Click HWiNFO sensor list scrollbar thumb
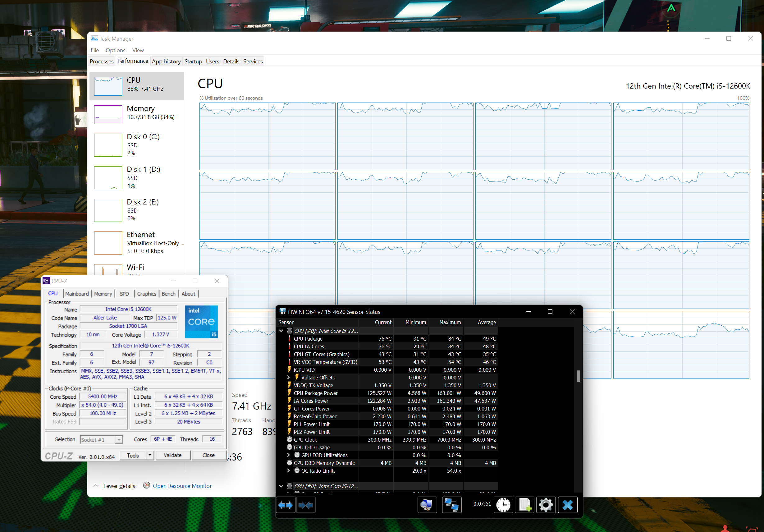 click(x=578, y=376)
